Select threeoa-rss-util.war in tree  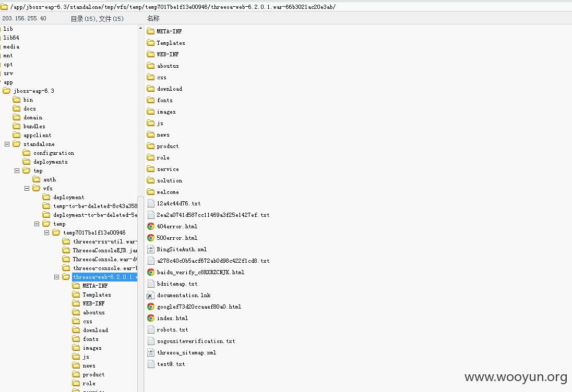click(105, 241)
